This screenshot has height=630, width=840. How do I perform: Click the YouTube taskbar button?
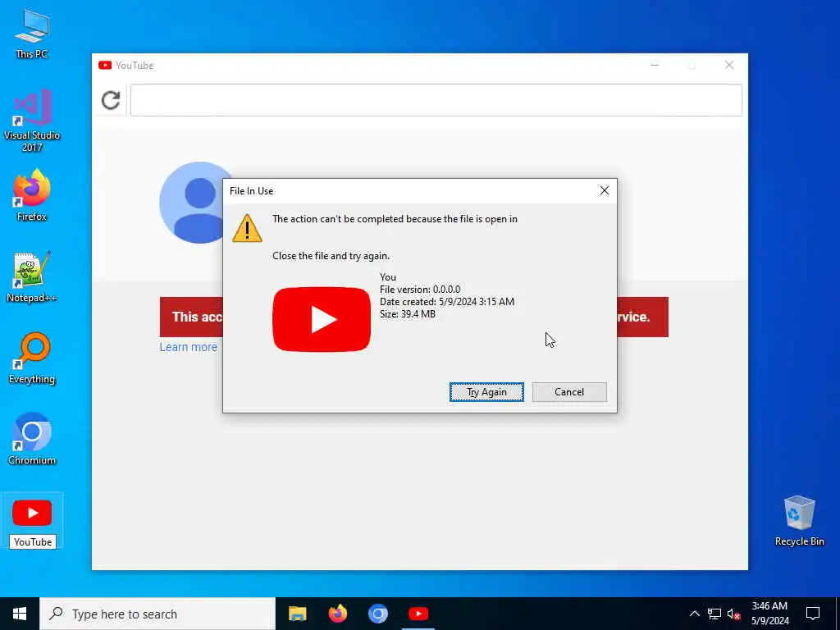click(418, 614)
